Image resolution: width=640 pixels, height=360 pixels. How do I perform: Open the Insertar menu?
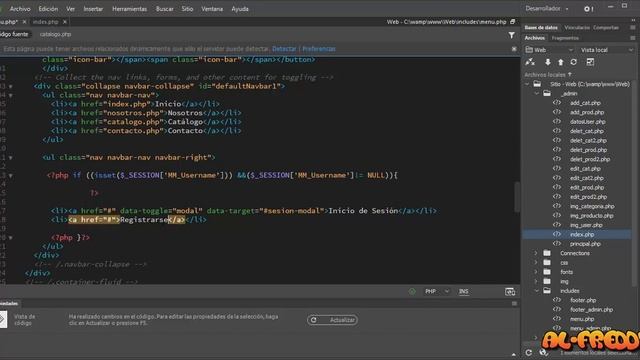click(x=93, y=9)
